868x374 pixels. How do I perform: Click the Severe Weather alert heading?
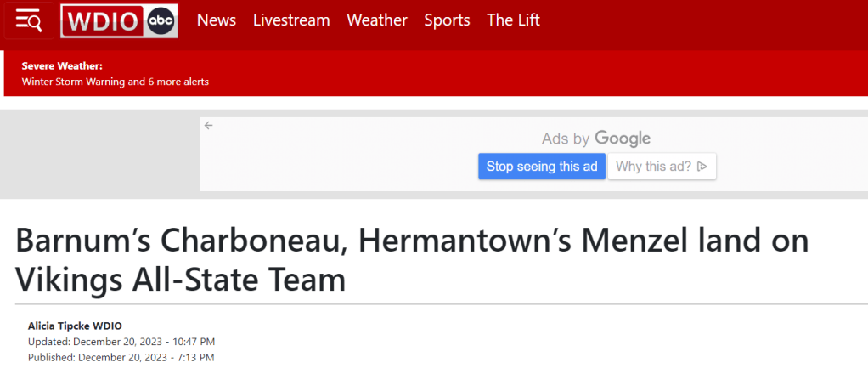click(x=62, y=65)
